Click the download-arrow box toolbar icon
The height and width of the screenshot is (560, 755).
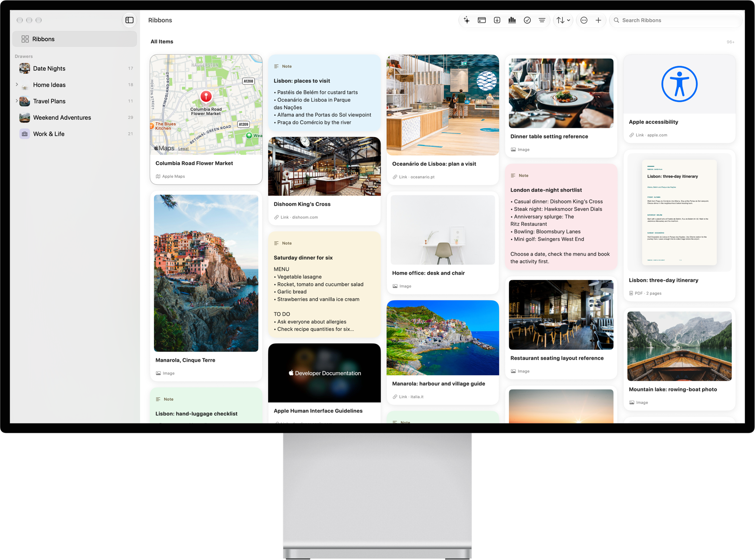pyautogui.click(x=497, y=20)
